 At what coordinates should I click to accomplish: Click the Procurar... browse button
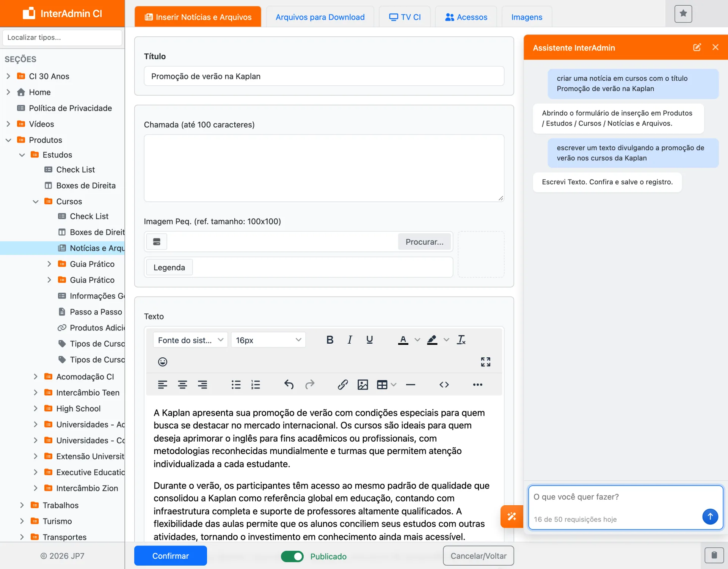(x=424, y=242)
